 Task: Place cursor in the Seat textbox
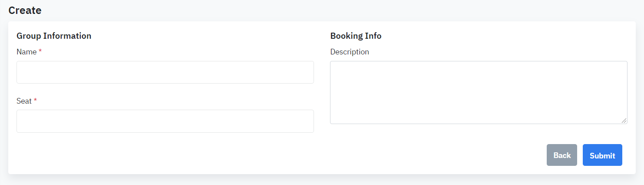point(165,121)
